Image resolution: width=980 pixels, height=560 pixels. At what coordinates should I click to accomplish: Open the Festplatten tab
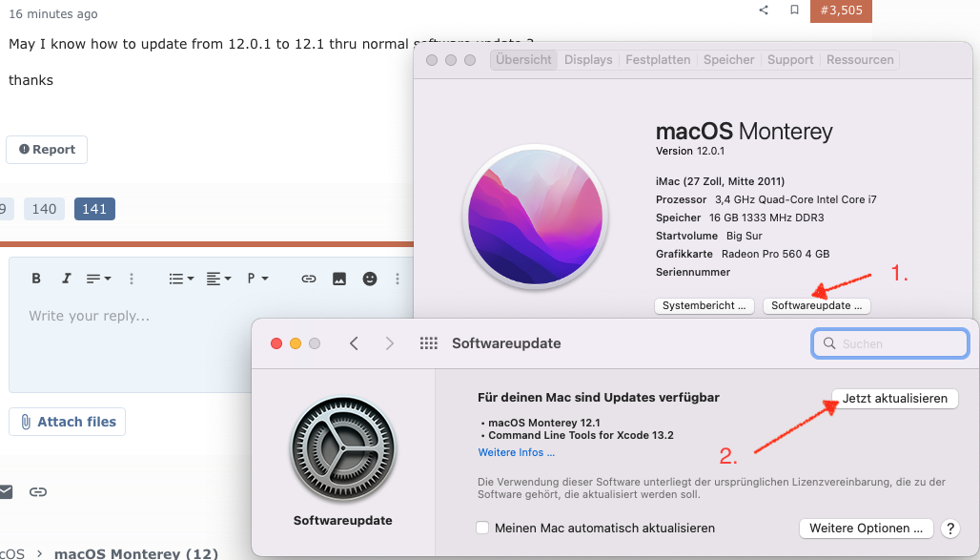pyautogui.click(x=658, y=59)
